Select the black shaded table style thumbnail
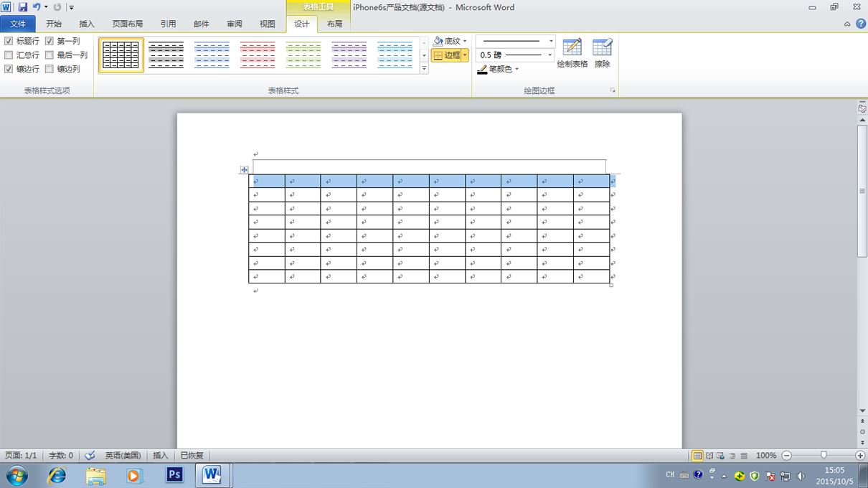This screenshot has width=868, height=488. pyautogui.click(x=166, y=55)
